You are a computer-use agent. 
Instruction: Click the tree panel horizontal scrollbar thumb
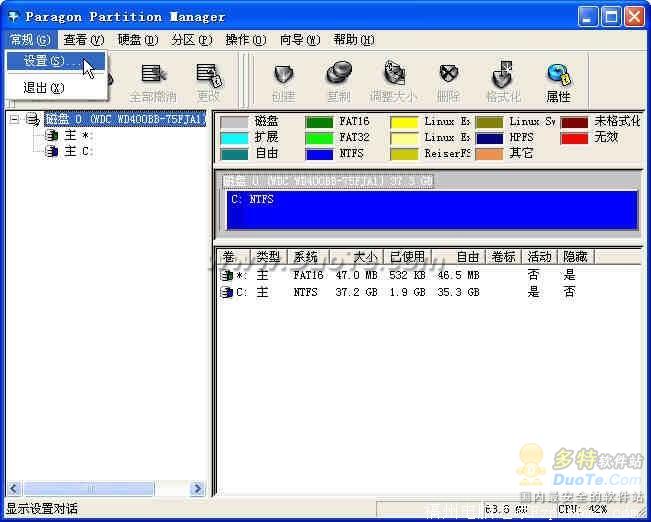(88, 488)
